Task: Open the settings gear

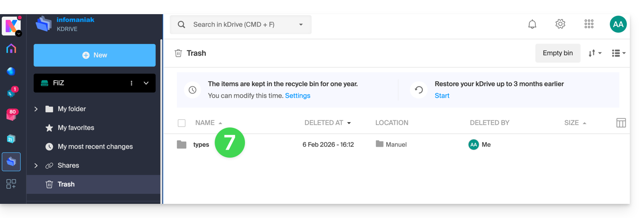Action: 560,25
